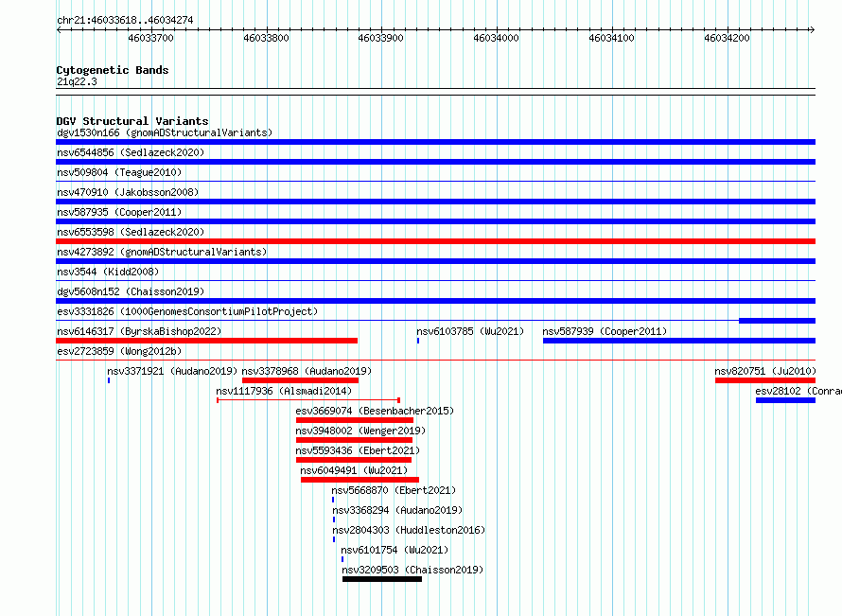Click the chr21:46033618..46034274 position label
842x616 pixels.
click(x=125, y=20)
